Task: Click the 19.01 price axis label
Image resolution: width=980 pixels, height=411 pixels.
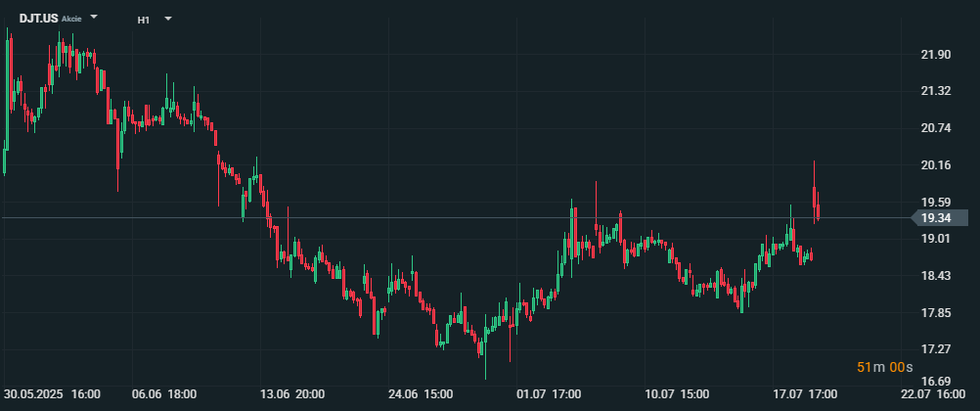Action: click(936, 239)
